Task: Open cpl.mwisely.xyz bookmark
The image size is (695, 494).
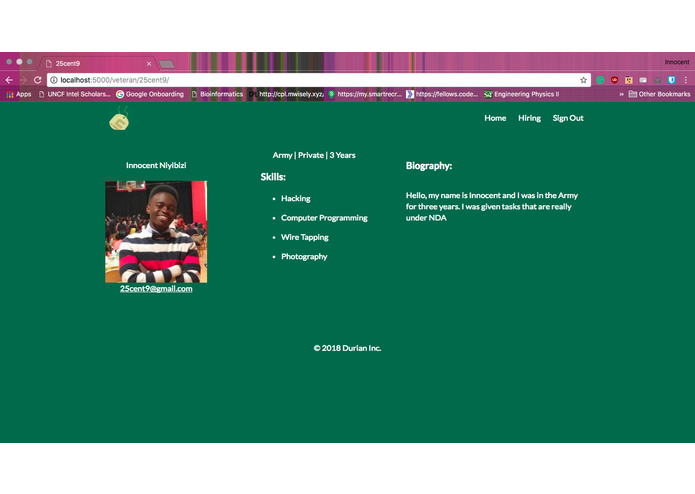Action: coord(286,94)
